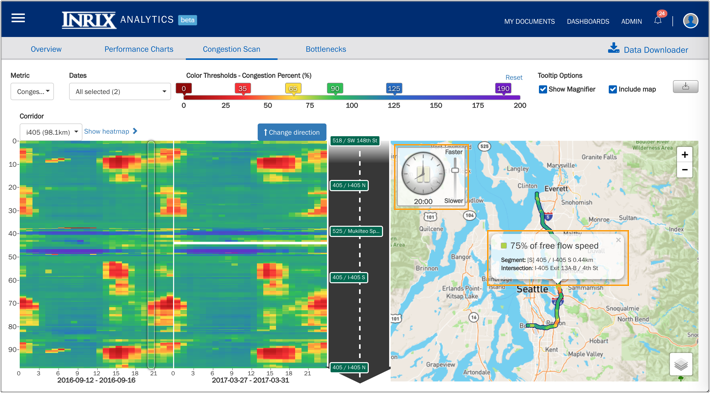Viewport: 710px width, 393px height.
Task: Zoom out on the map
Action: point(685,170)
